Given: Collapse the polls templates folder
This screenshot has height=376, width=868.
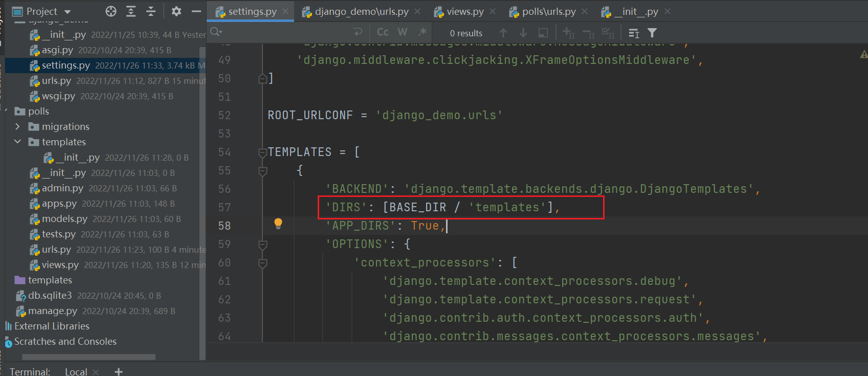Looking at the screenshot, I should click(x=17, y=142).
